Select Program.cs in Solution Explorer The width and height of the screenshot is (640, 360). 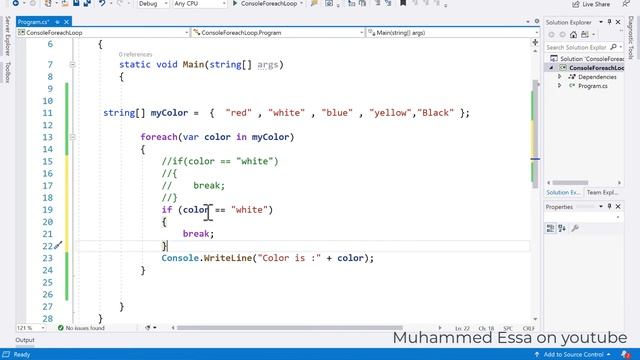pos(592,86)
